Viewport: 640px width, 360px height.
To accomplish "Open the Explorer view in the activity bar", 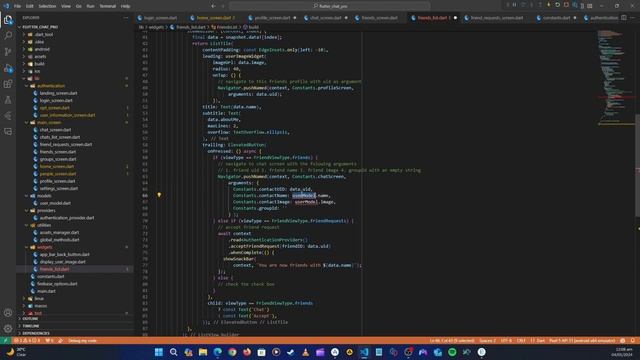I will (x=8, y=20).
